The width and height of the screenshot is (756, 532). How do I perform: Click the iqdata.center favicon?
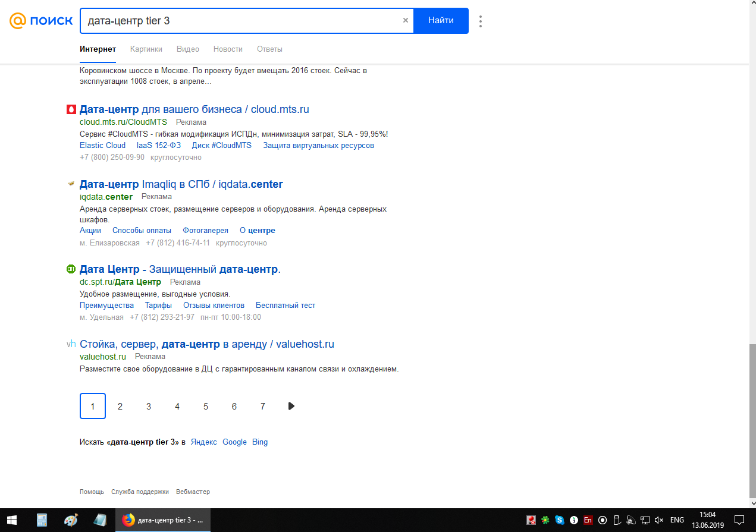click(x=71, y=184)
